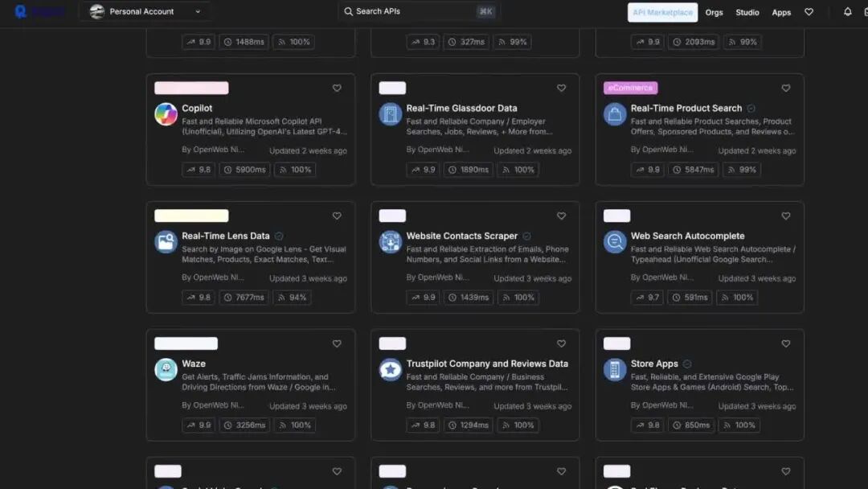The height and width of the screenshot is (489, 868).
Task: Open notifications bell in top bar
Action: click(847, 12)
